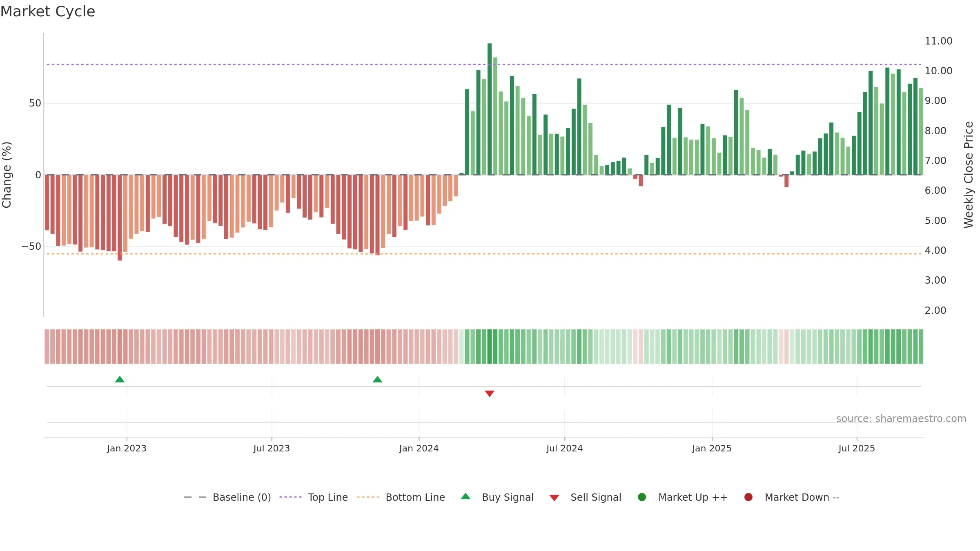
Task: Click the 50 change axis value
Action: point(35,103)
